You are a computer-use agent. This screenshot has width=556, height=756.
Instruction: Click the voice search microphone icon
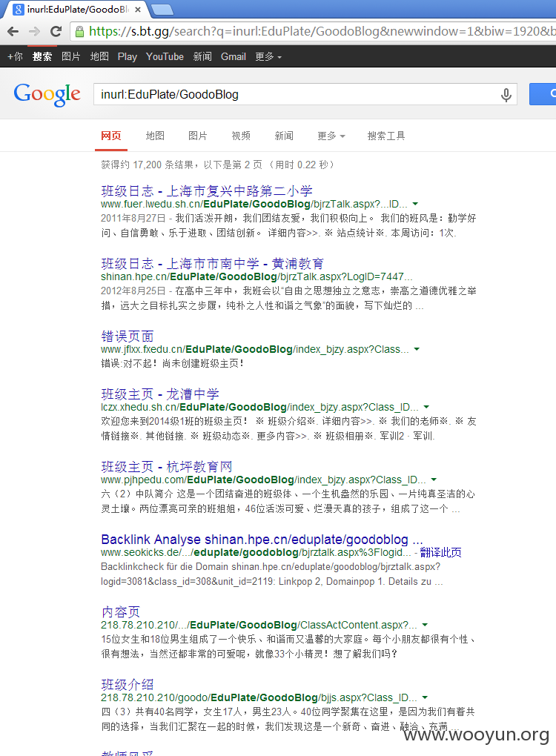point(506,95)
